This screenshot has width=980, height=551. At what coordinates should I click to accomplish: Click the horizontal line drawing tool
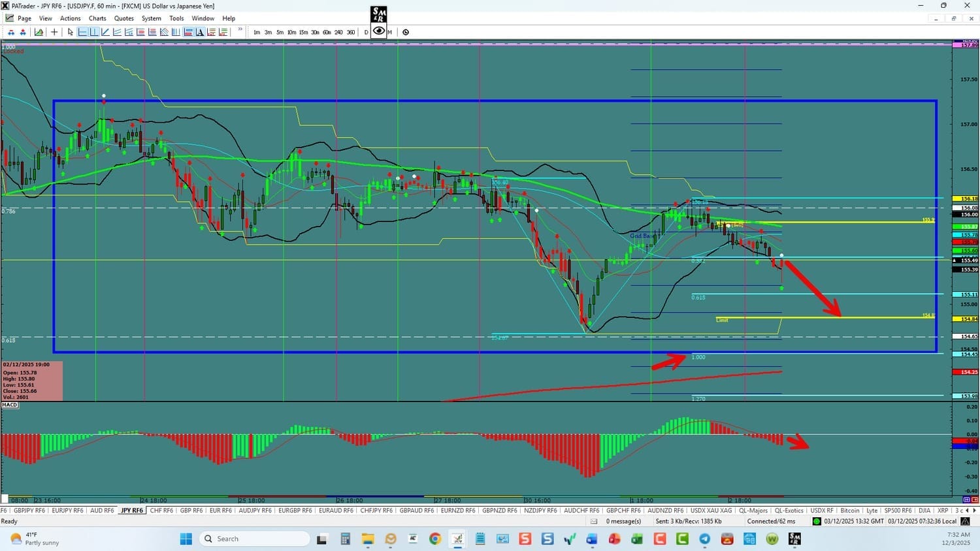[x=82, y=32]
